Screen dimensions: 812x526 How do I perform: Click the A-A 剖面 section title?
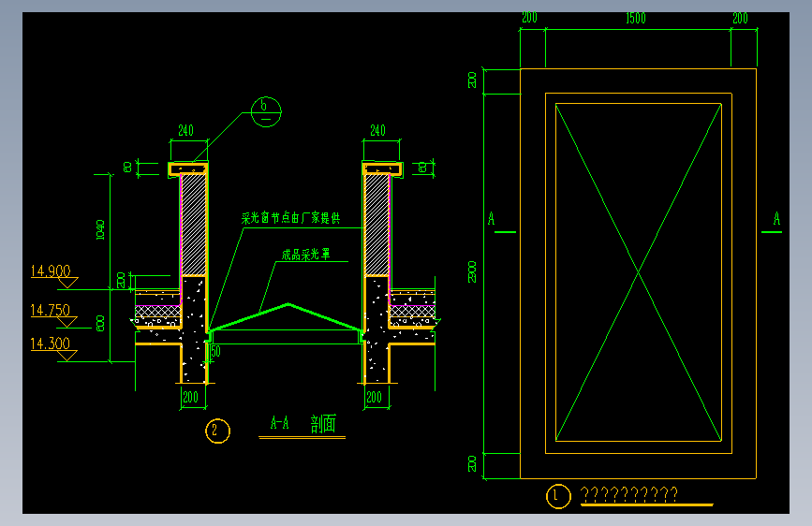pos(303,424)
